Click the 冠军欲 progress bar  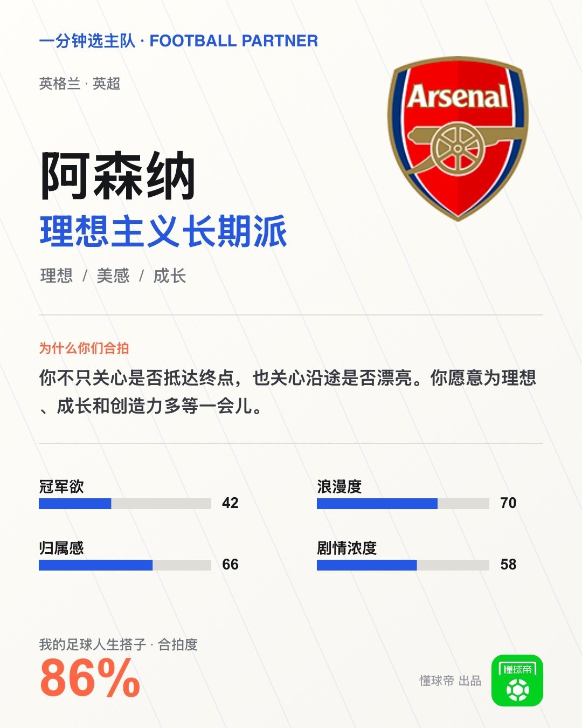[125, 504]
